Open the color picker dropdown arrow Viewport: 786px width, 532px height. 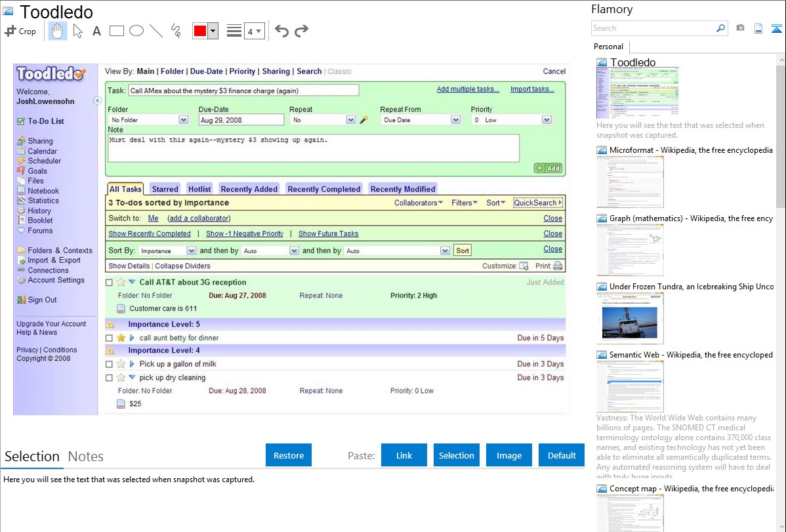[x=213, y=31]
